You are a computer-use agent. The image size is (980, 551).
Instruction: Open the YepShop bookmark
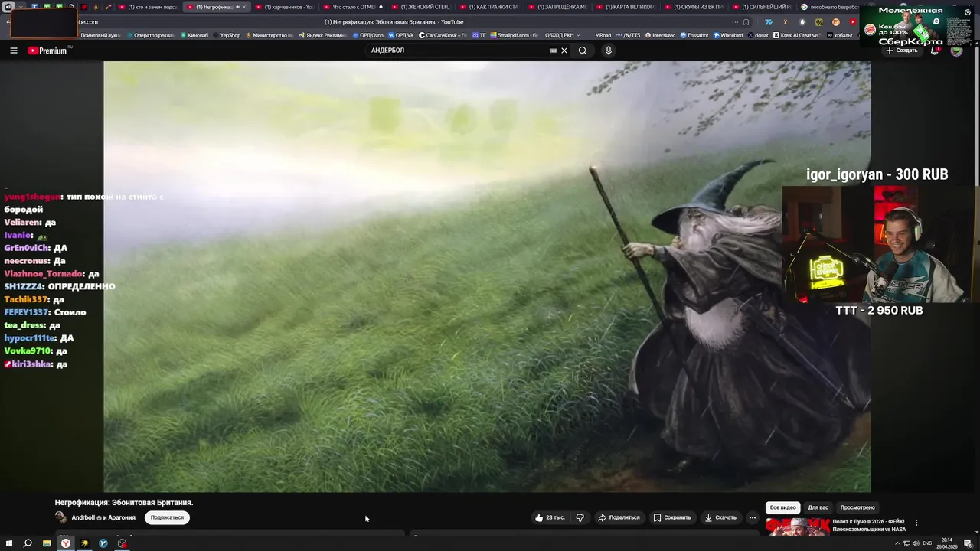[x=227, y=35]
